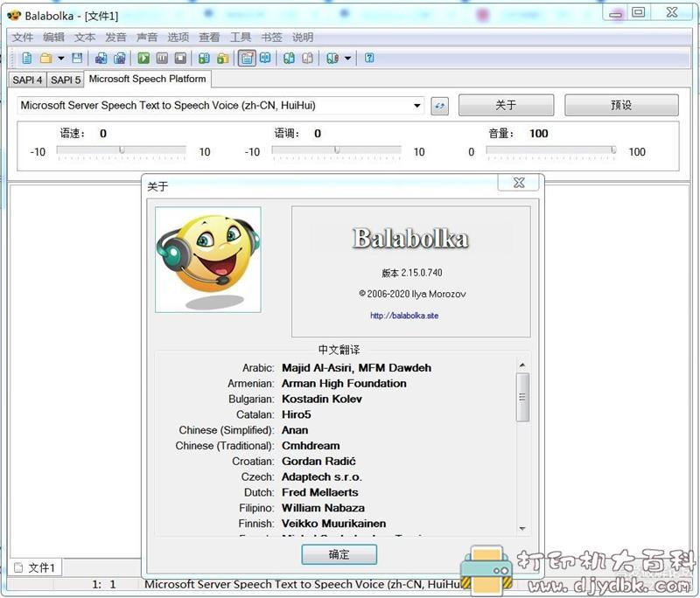
Task: Click the grayed-out book toolbar icon
Action: [308, 58]
